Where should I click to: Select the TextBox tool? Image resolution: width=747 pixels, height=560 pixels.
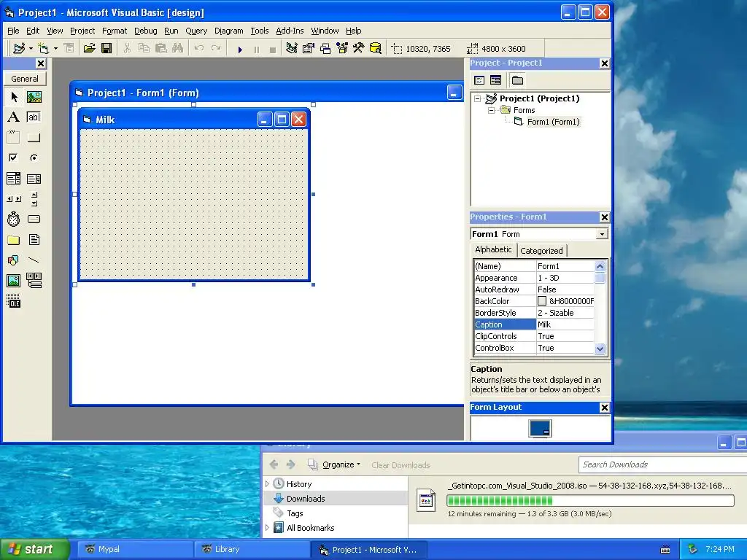tap(34, 117)
